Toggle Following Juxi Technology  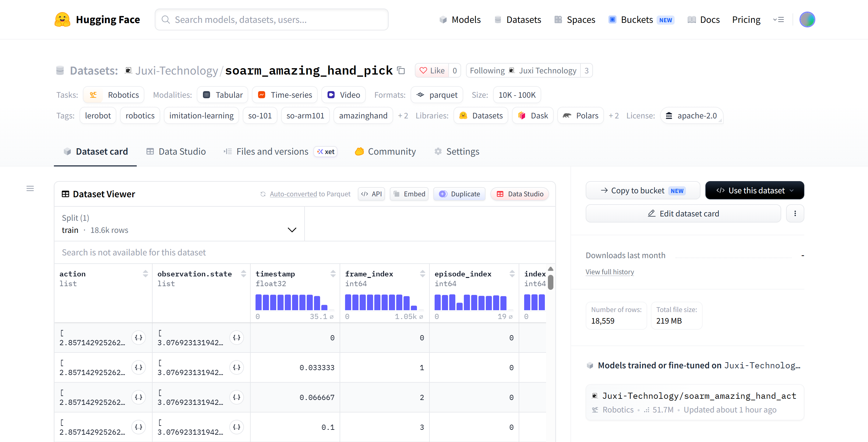(x=523, y=70)
